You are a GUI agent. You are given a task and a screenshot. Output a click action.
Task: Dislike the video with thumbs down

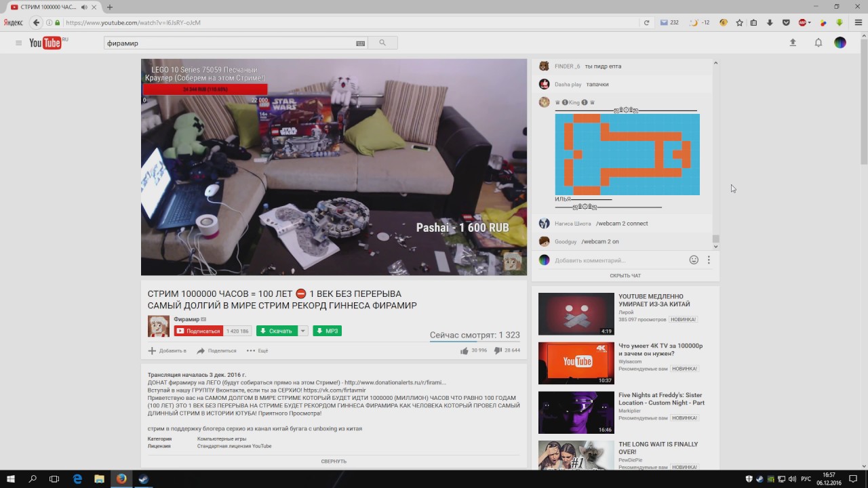(x=498, y=350)
